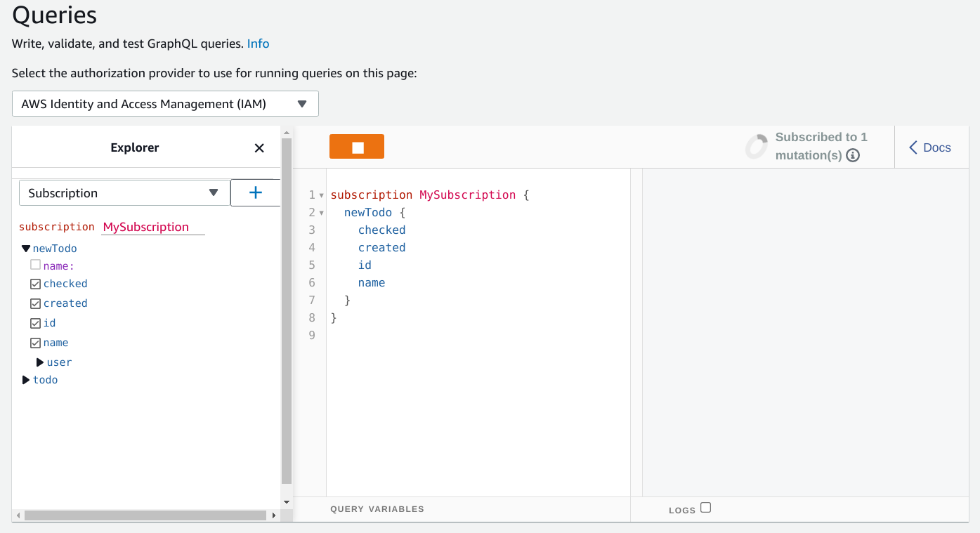Collapse the newTodo tree node
The image size is (980, 533).
[26, 249]
